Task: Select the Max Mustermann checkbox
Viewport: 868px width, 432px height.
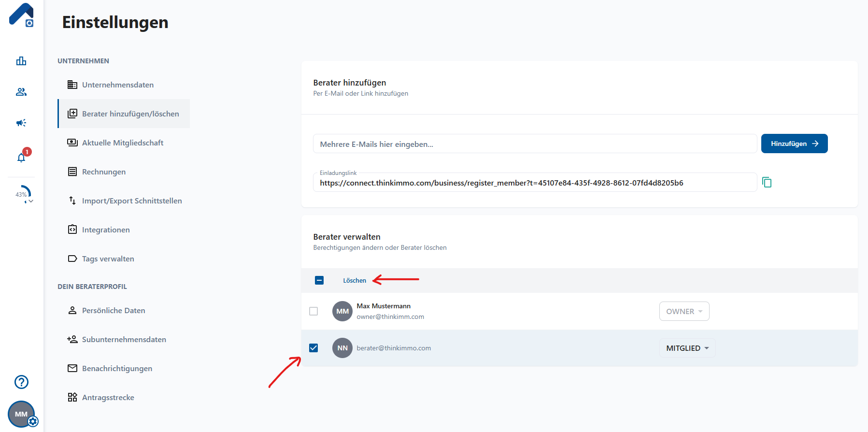Action: 313,311
